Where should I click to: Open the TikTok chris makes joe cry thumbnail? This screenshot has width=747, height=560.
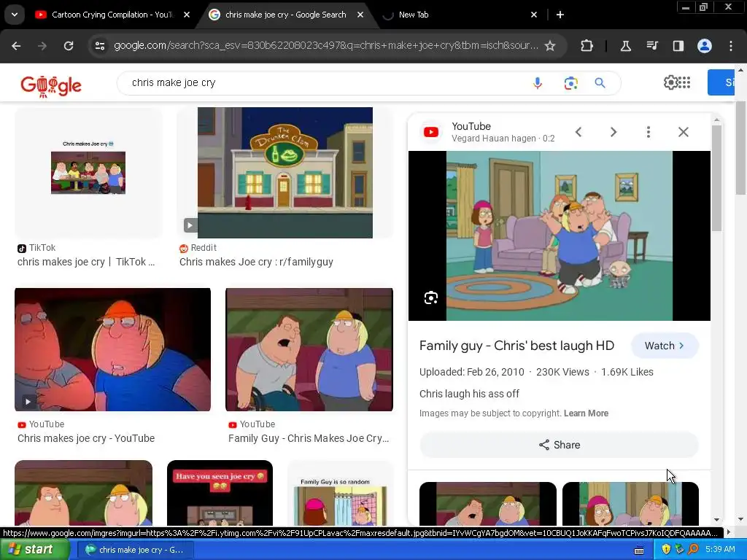[x=88, y=172]
